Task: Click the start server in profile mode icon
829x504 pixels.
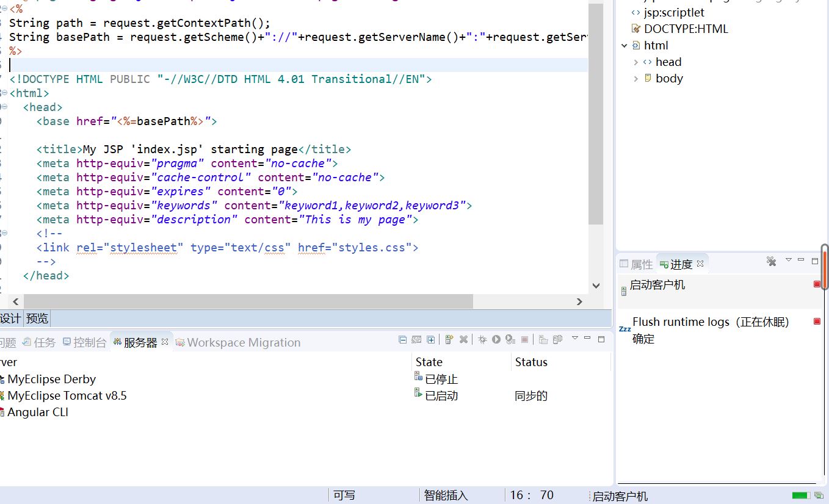Action: 510,340
